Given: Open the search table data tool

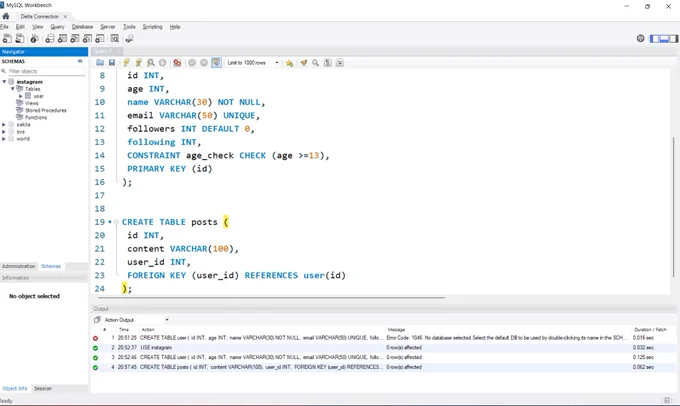Looking at the screenshot, I should pyautogui.click(x=114, y=39).
